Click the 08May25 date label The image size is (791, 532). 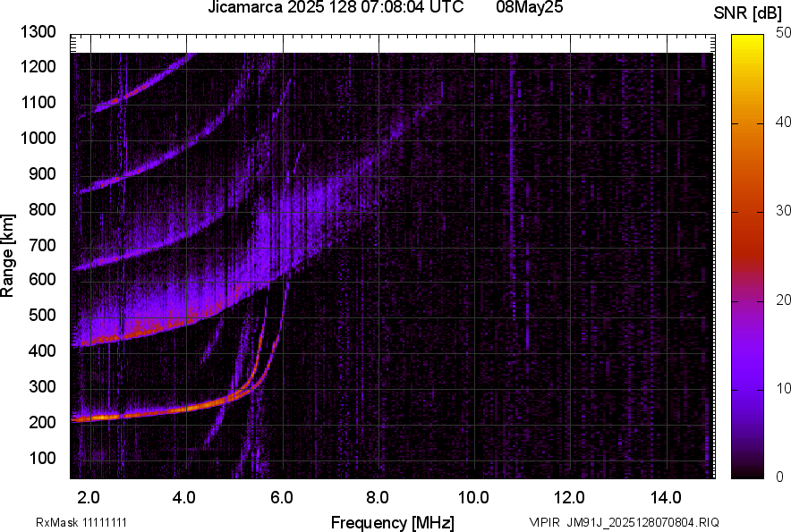tap(529, 7)
